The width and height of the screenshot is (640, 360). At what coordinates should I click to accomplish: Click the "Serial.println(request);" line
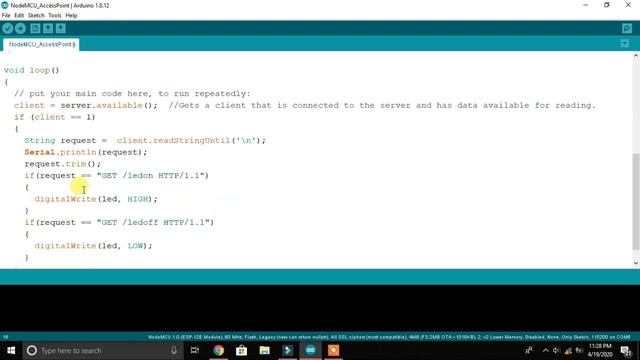[x=86, y=152]
